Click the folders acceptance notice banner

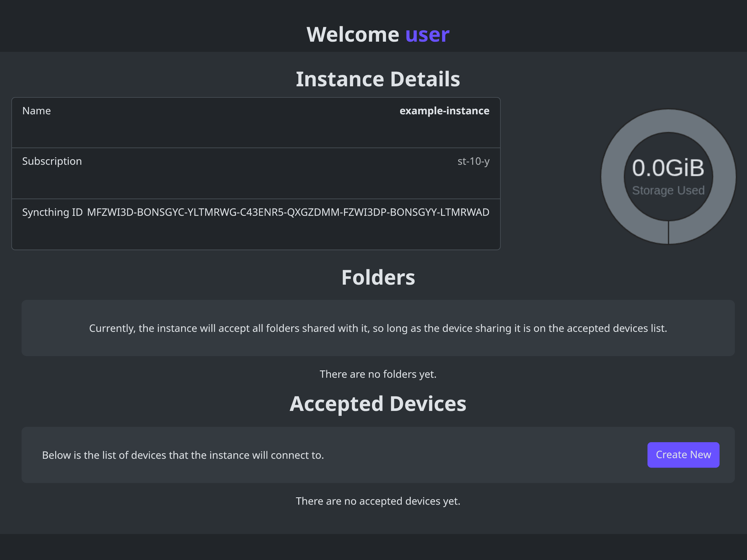(378, 328)
